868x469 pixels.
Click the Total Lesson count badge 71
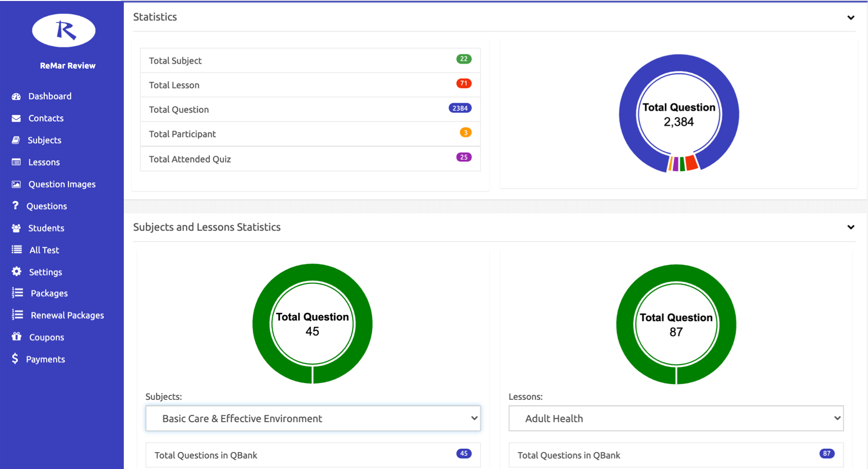click(464, 83)
